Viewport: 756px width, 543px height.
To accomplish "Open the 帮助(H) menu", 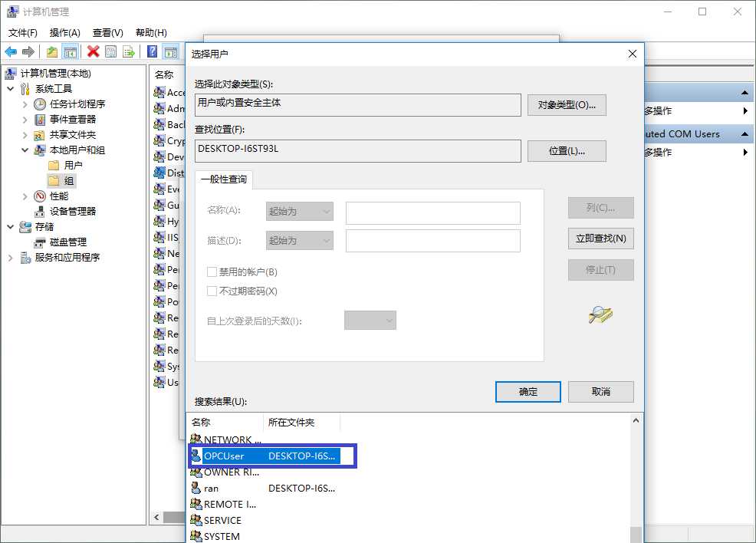I will coord(151,33).
